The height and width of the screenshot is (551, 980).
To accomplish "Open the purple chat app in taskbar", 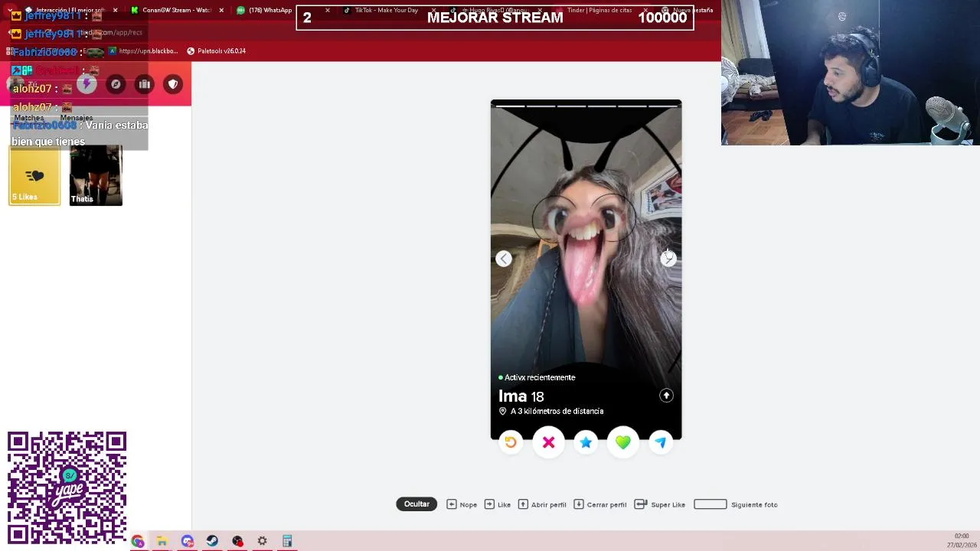I will click(188, 541).
